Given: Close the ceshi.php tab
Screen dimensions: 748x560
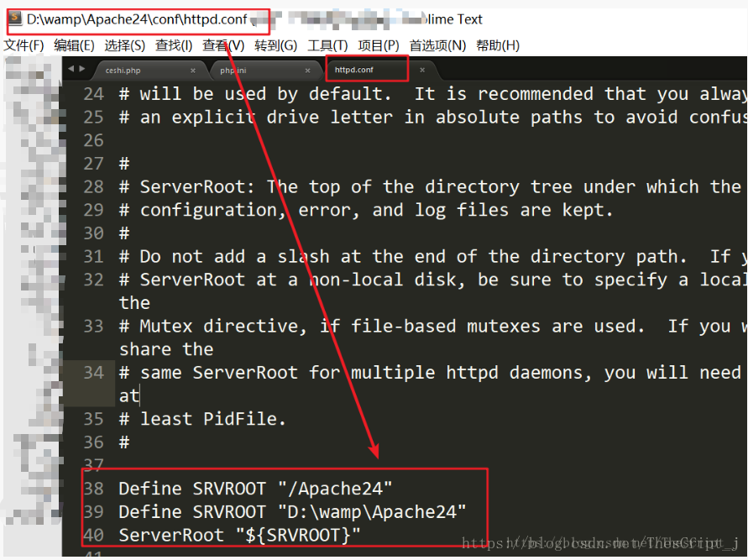Looking at the screenshot, I should click(193, 71).
